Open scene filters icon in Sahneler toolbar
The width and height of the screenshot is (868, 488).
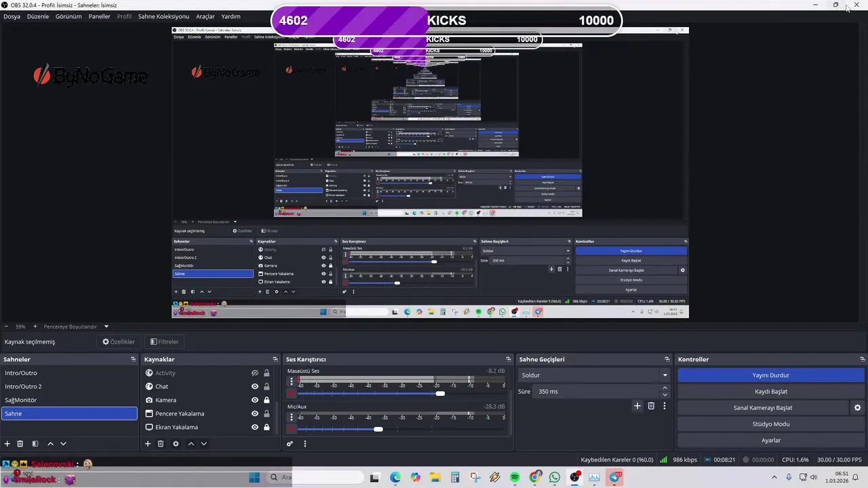click(35, 444)
